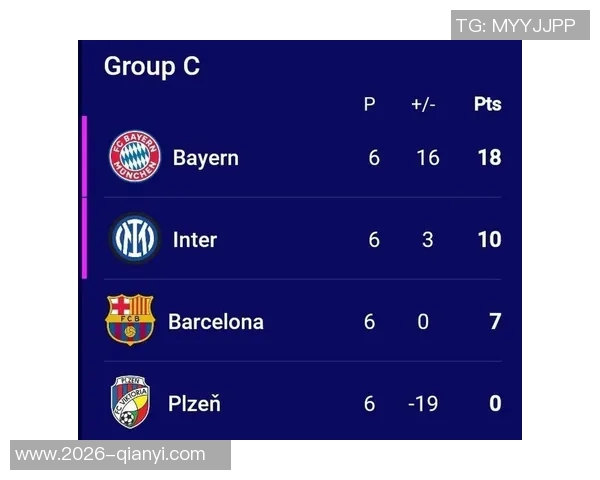Open the www.2026-qianyi.com watermark link
The width and height of the screenshot is (600, 480).
[x=110, y=455]
